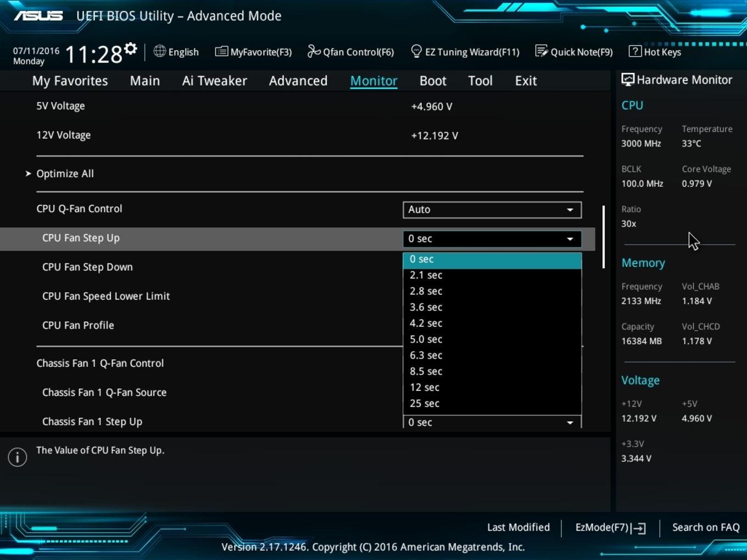Open Exit tab
Screen dimensions: 747x560
click(526, 81)
